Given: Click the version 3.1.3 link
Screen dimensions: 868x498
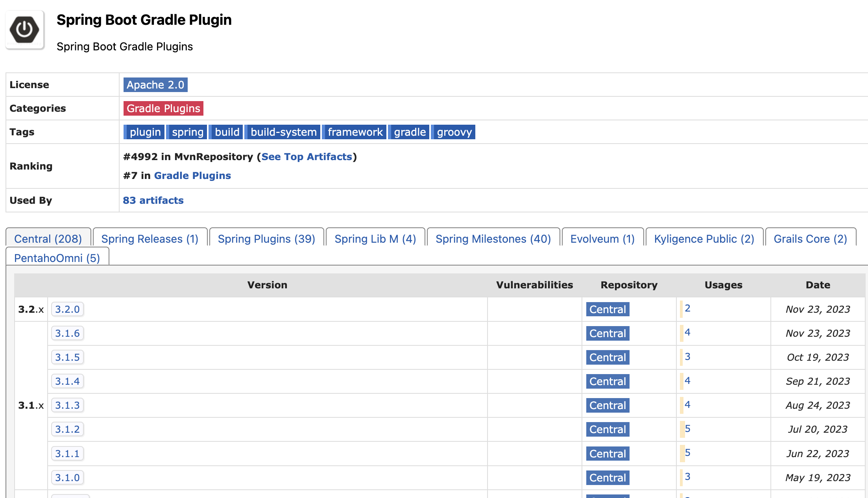Looking at the screenshot, I should click(x=67, y=405).
